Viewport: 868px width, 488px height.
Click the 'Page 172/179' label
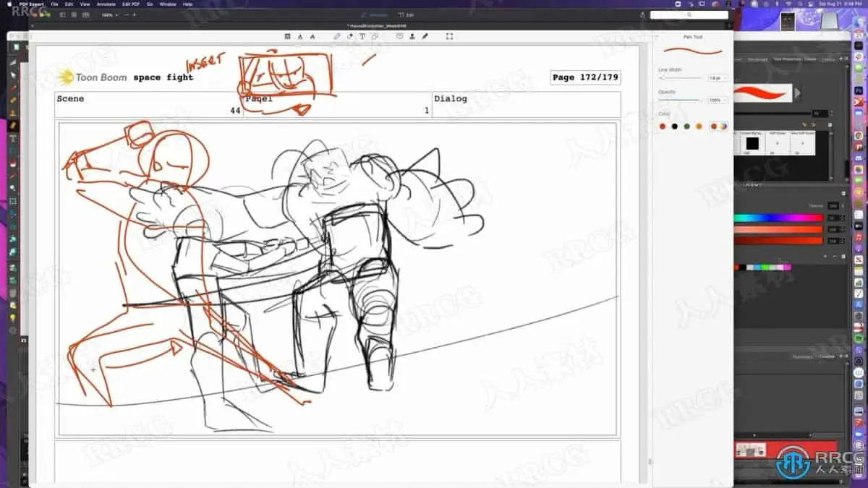click(585, 77)
